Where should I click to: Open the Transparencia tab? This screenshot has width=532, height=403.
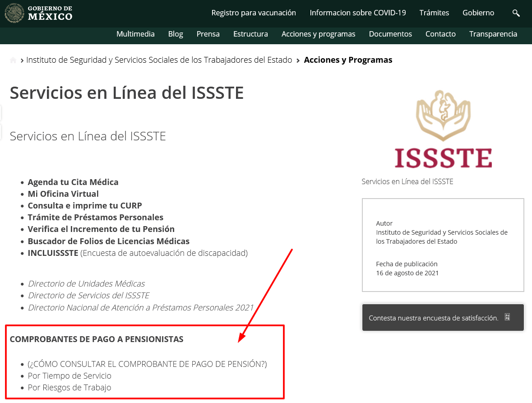pos(493,34)
